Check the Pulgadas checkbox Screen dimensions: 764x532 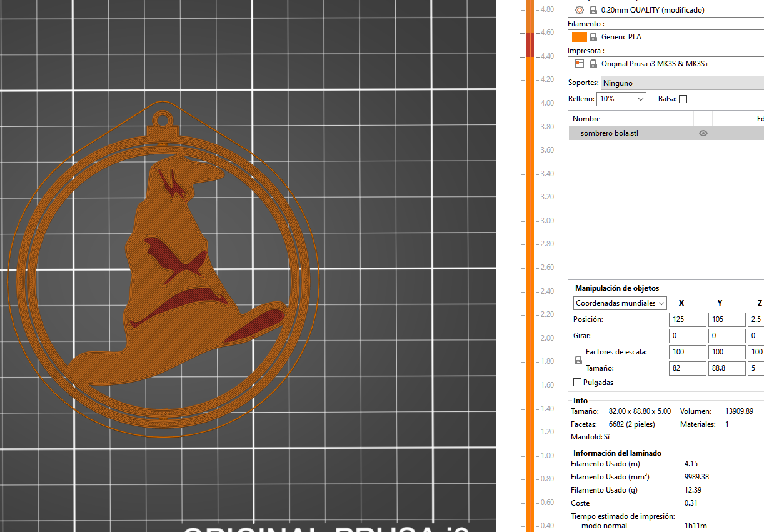[577, 383]
